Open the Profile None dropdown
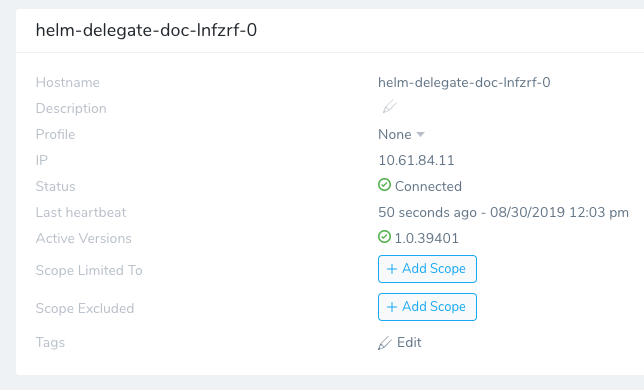 pyautogui.click(x=401, y=135)
